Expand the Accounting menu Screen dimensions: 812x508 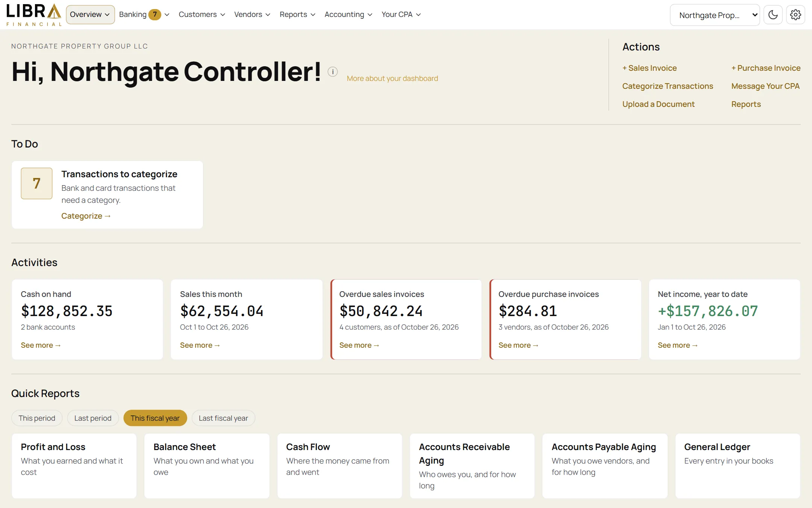click(x=348, y=14)
